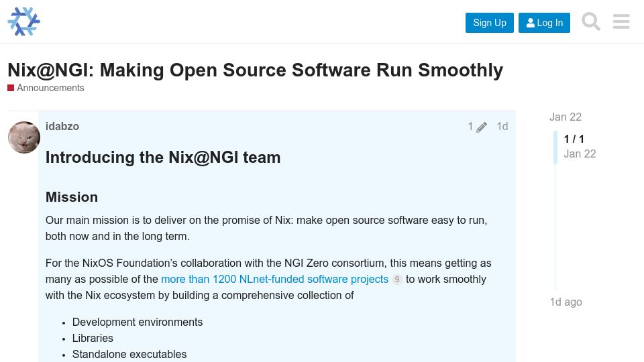Open idabzo's cat avatar profile
644x362 pixels.
24,137
